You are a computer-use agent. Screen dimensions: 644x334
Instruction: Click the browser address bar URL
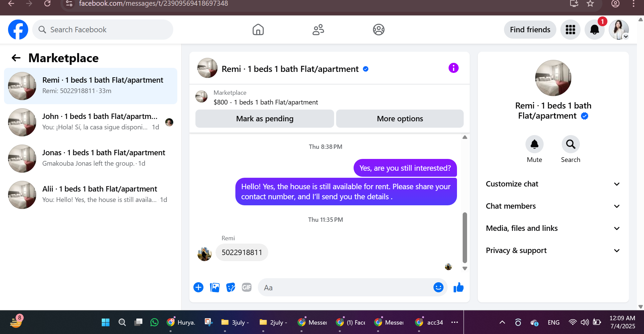coord(153,3)
